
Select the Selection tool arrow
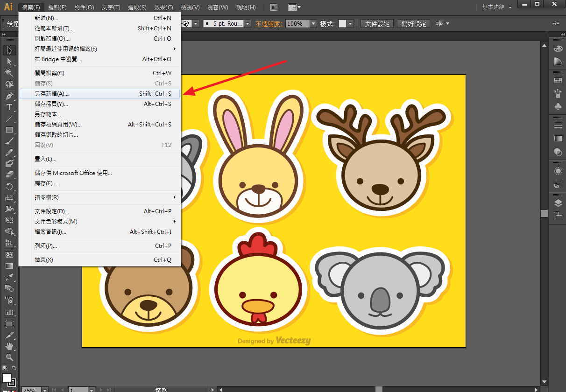pos(9,50)
